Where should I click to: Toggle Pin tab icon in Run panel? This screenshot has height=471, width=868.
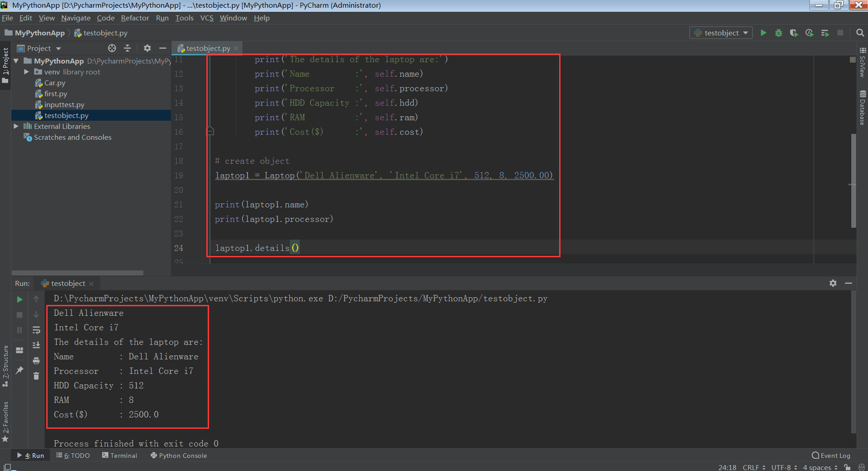pyautogui.click(x=20, y=370)
